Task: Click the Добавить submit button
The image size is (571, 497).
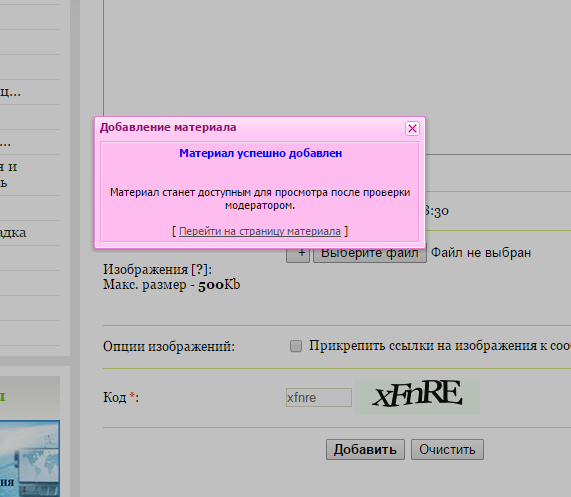Action: (365, 449)
